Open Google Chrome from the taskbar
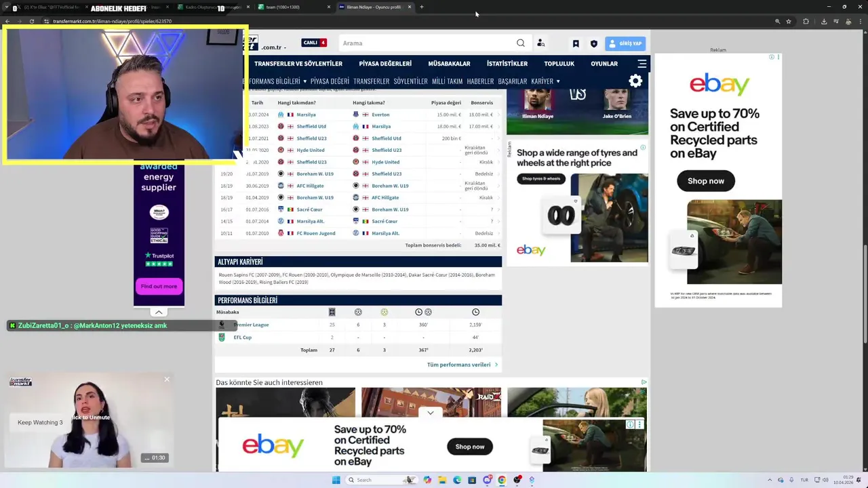This screenshot has height=488, width=868. coord(502,480)
